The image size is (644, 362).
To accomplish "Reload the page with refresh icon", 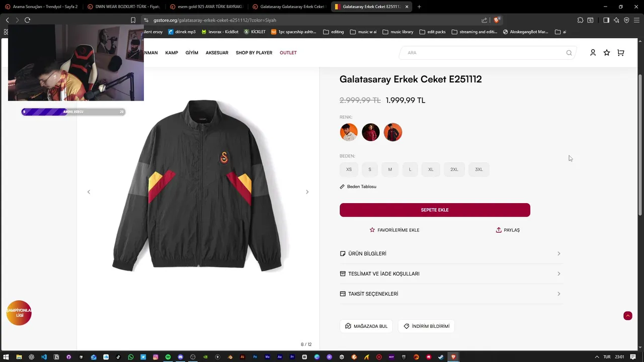I will point(27,20).
